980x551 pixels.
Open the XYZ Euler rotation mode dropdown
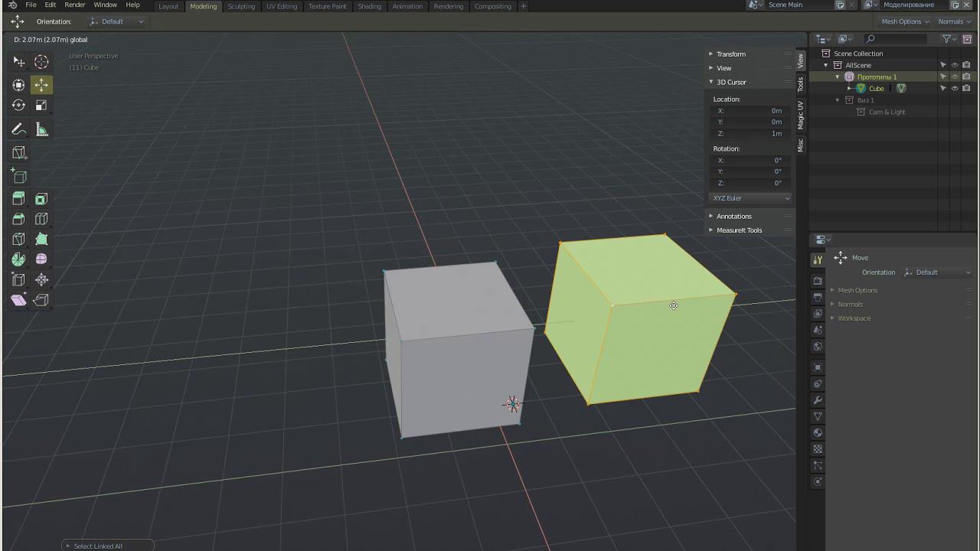pos(750,198)
